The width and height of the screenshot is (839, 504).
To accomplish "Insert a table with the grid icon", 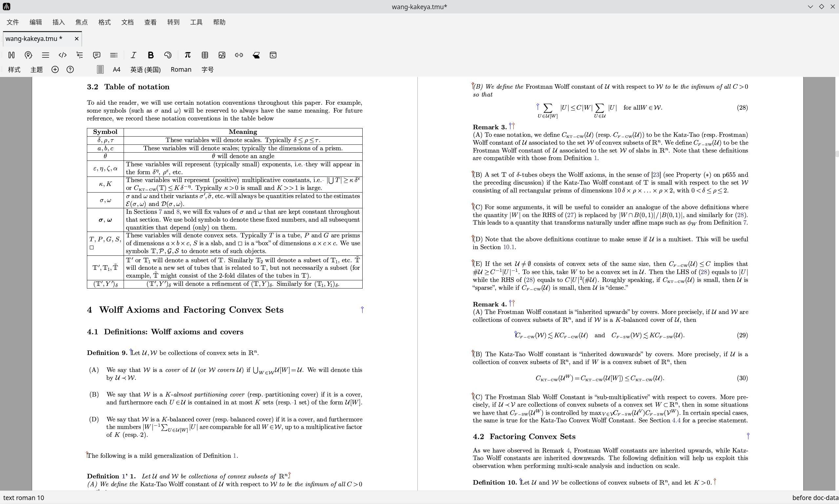I will point(205,55).
